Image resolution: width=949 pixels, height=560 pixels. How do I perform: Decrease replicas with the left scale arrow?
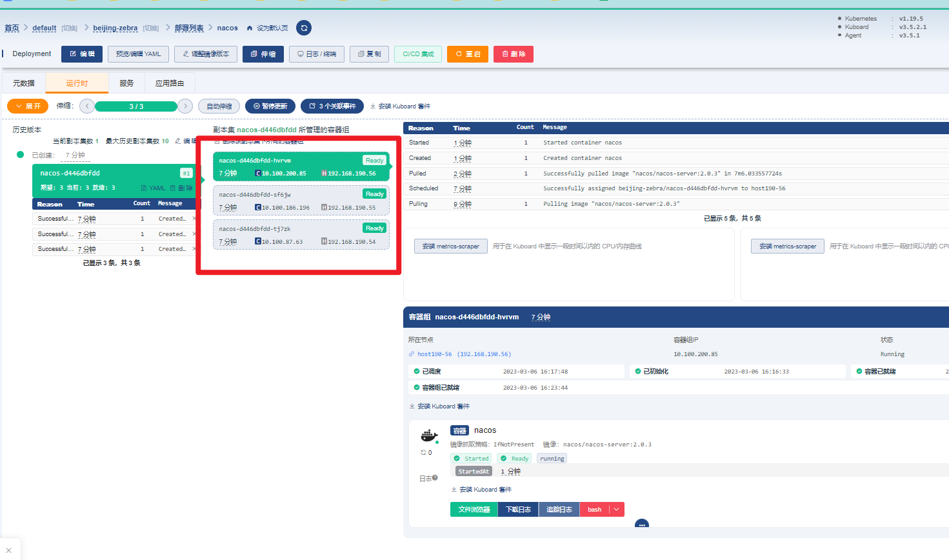click(x=87, y=106)
